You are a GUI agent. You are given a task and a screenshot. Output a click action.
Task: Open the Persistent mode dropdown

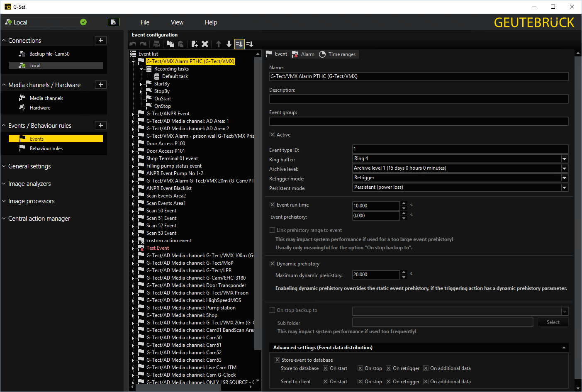[x=564, y=187]
